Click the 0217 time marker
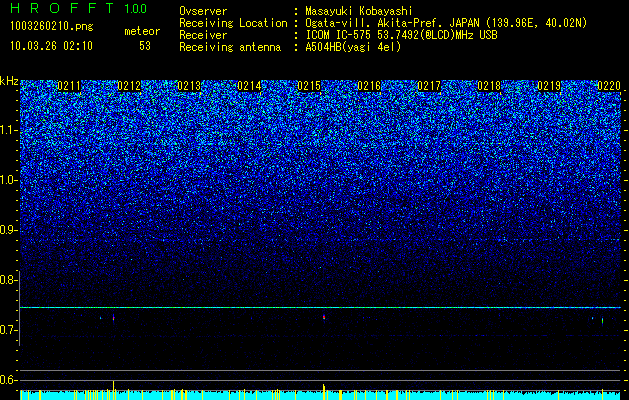 [429, 86]
